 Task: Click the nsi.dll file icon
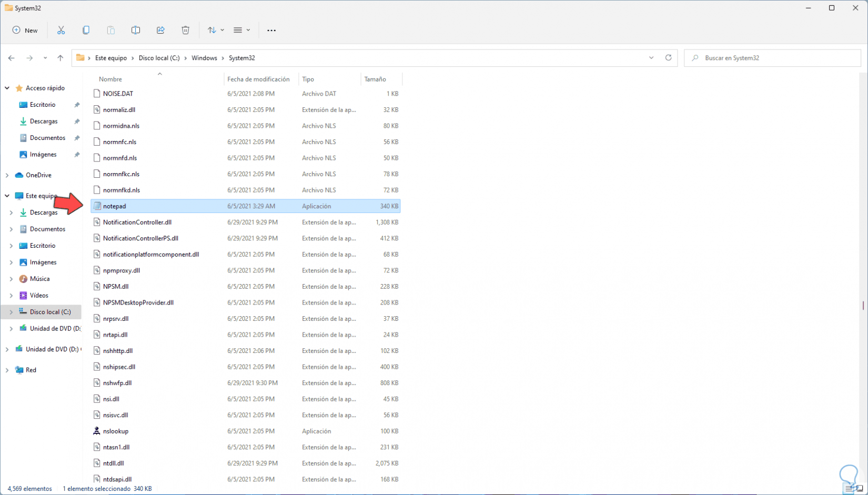tap(97, 399)
